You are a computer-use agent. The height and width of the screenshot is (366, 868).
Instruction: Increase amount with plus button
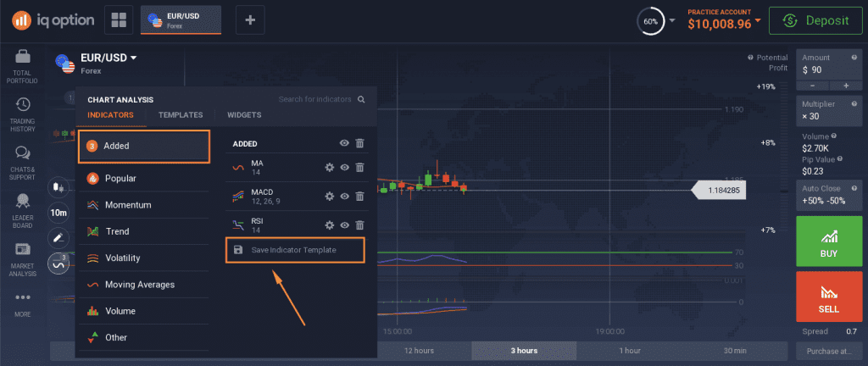(x=846, y=86)
